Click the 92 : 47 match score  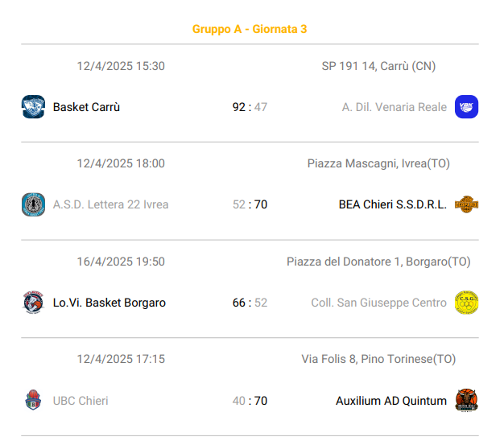[250, 107]
